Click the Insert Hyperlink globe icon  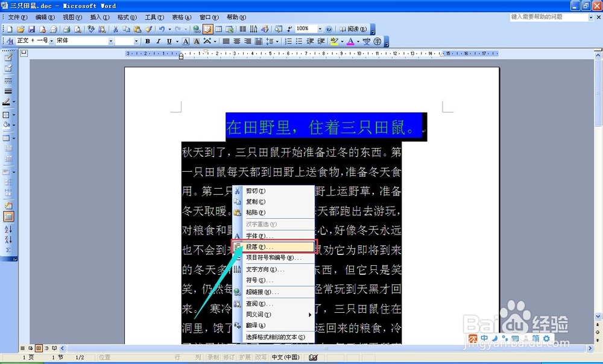click(197, 29)
